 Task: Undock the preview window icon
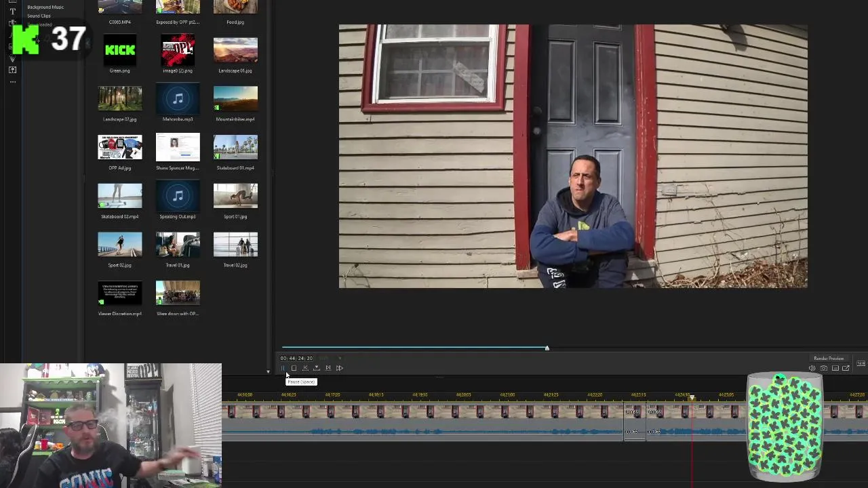[x=846, y=368]
